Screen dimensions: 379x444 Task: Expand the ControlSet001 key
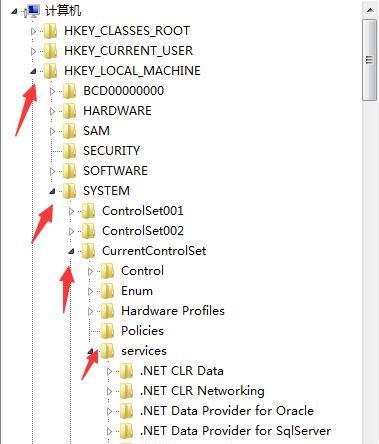71,211
